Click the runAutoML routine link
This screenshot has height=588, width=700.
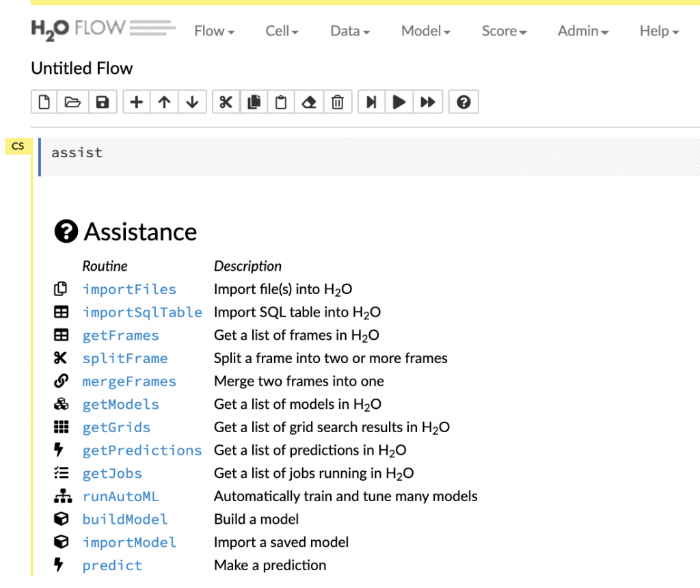click(120, 496)
